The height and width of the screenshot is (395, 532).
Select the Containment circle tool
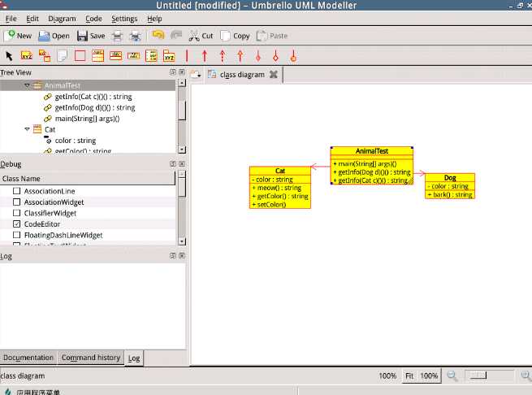tap(293, 56)
